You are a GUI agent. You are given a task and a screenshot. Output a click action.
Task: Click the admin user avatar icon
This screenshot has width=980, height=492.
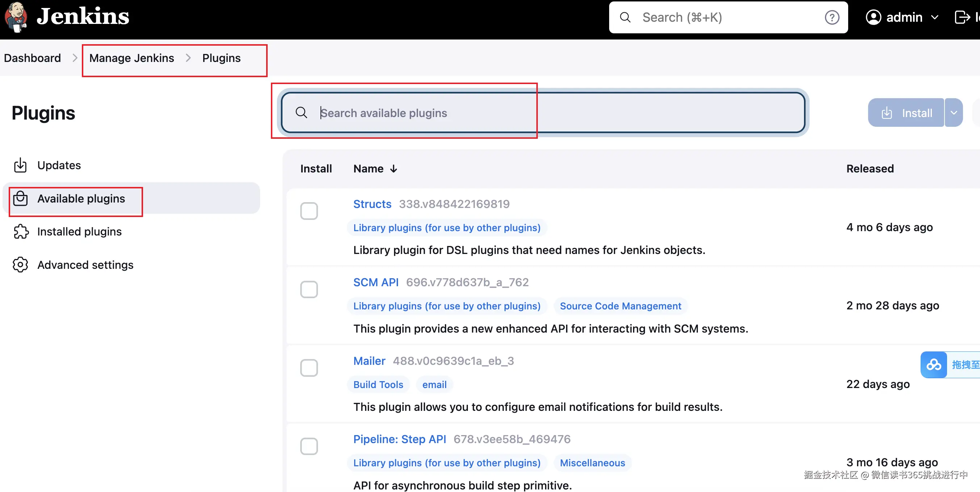point(873,17)
